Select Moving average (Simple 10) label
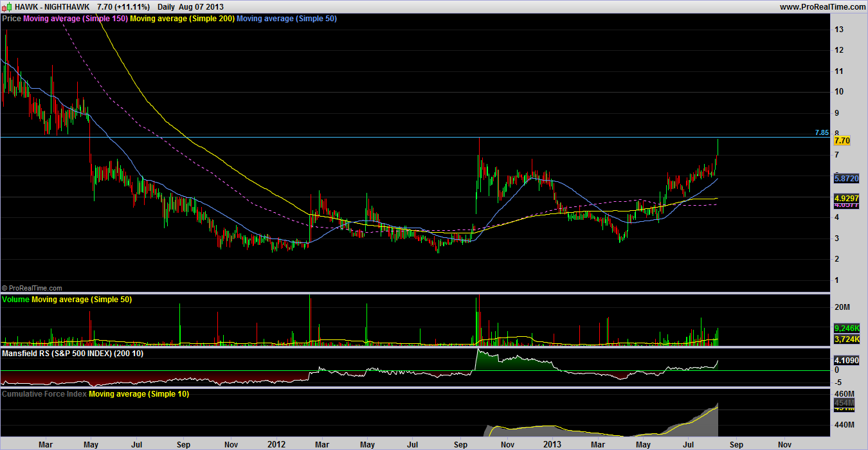 (139, 394)
